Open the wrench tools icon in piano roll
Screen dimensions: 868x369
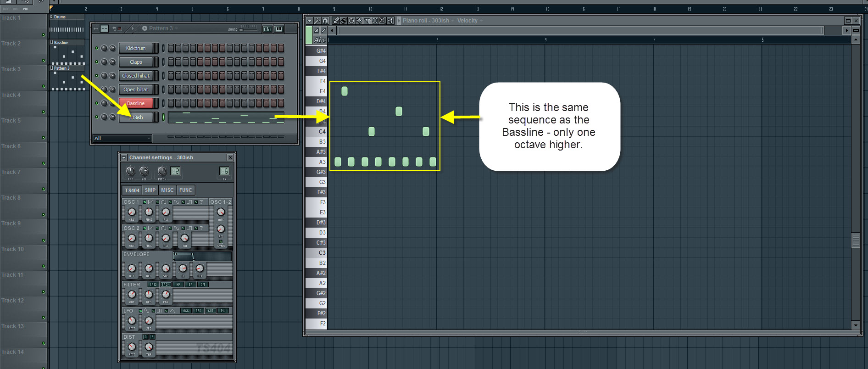(317, 21)
